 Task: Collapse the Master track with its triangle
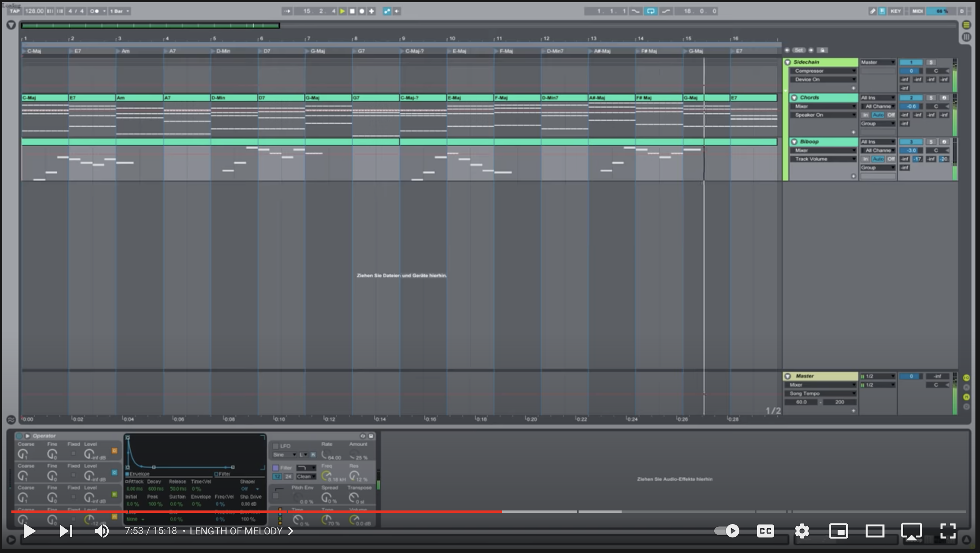[x=788, y=376]
